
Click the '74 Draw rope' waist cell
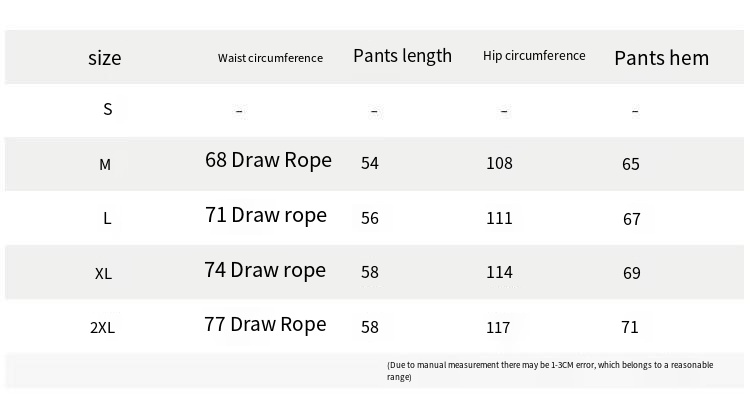point(265,270)
